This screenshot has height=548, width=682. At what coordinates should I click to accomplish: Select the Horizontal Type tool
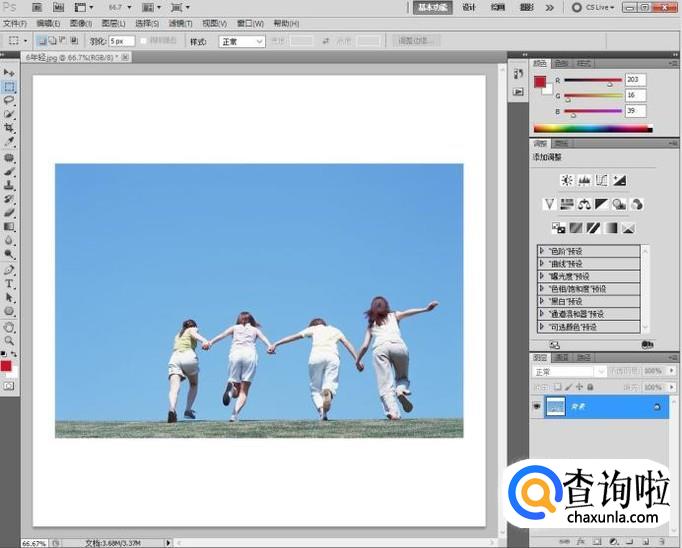(x=9, y=284)
